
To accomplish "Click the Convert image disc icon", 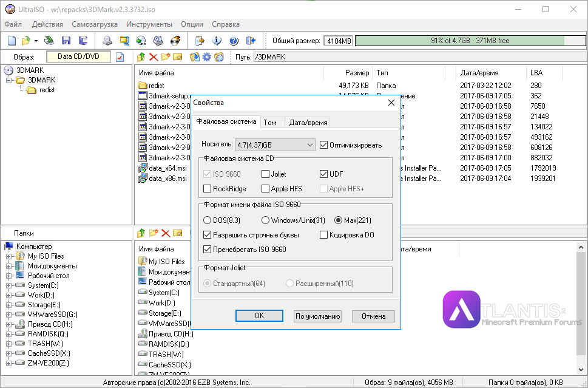I will pos(141,41).
